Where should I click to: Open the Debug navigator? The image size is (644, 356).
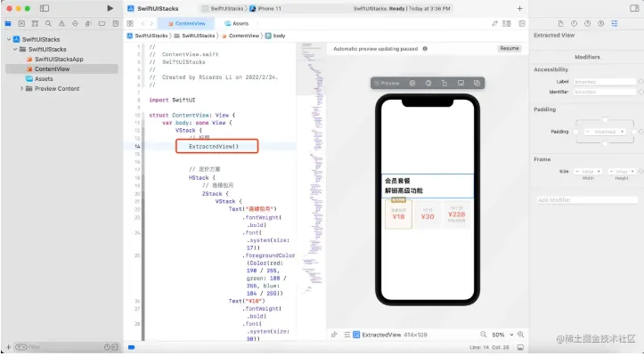tap(88, 24)
